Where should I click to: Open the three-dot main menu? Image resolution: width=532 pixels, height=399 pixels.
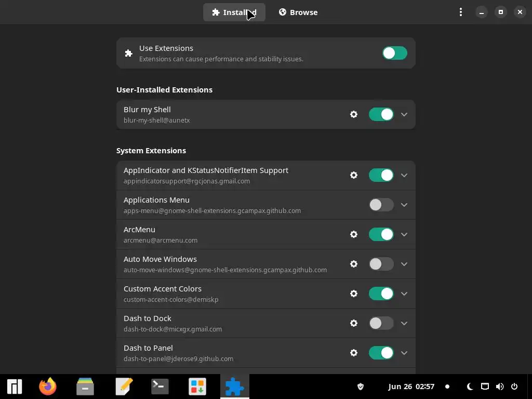(x=460, y=12)
